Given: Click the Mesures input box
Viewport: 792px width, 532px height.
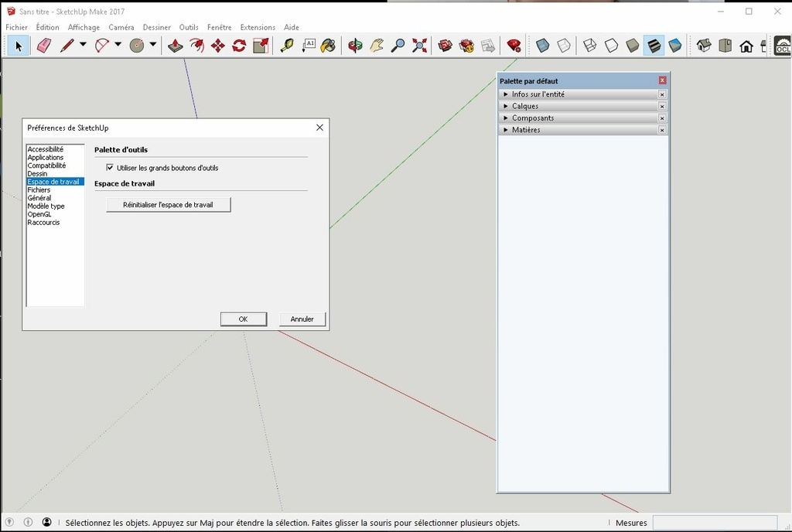Looking at the screenshot, I should (715, 523).
